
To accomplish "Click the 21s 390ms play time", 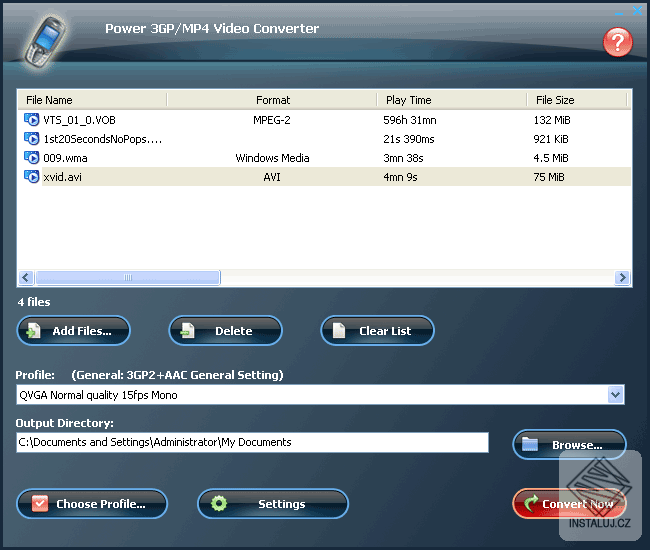I will point(409,139).
